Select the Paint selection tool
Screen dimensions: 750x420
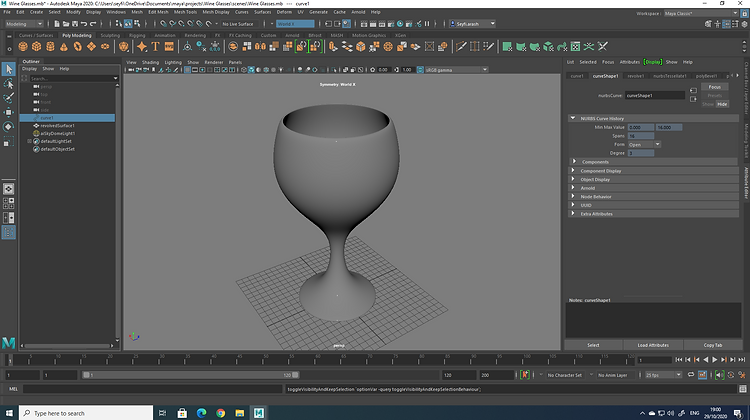coord(9,98)
